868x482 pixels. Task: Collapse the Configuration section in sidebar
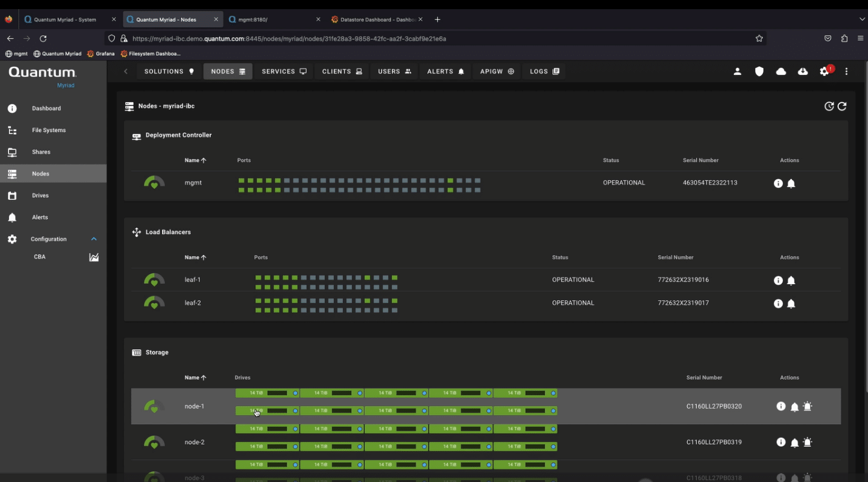[x=94, y=239]
